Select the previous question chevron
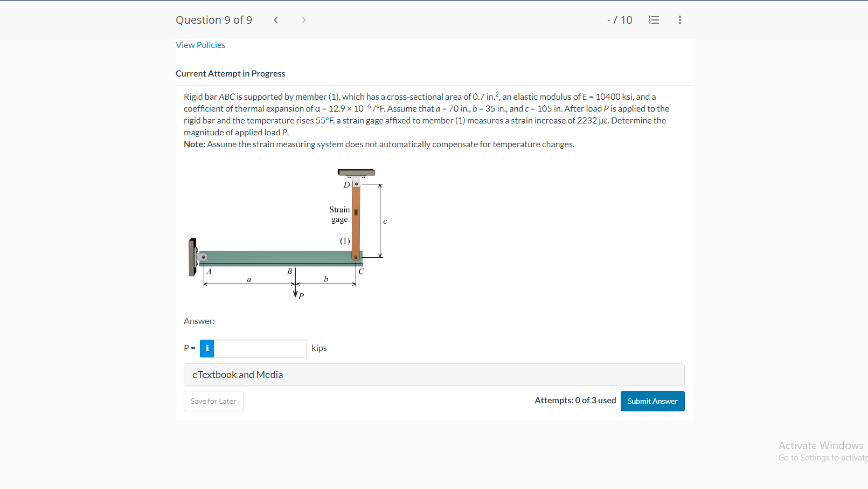Viewport: 868px width, 489px height. point(275,19)
